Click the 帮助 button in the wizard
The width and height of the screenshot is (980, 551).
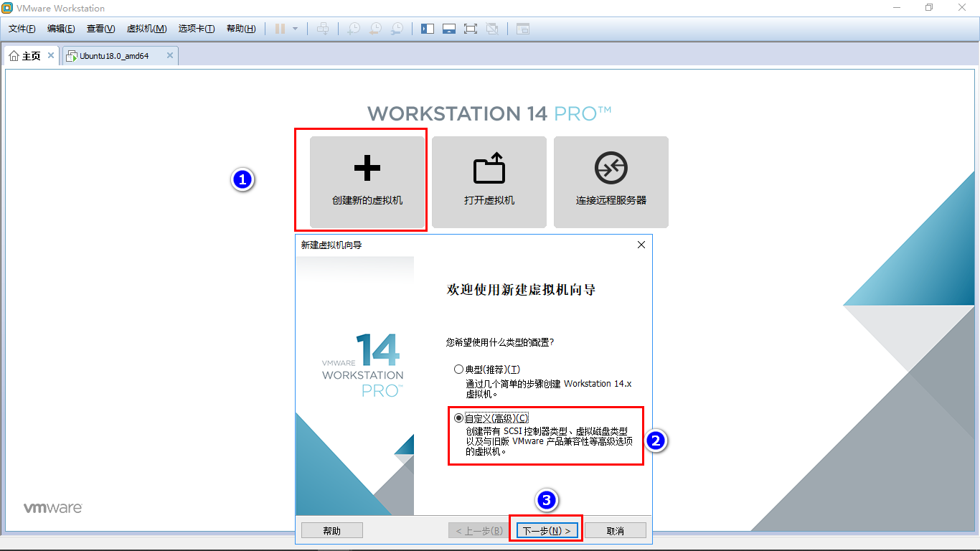(x=332, y=531)
